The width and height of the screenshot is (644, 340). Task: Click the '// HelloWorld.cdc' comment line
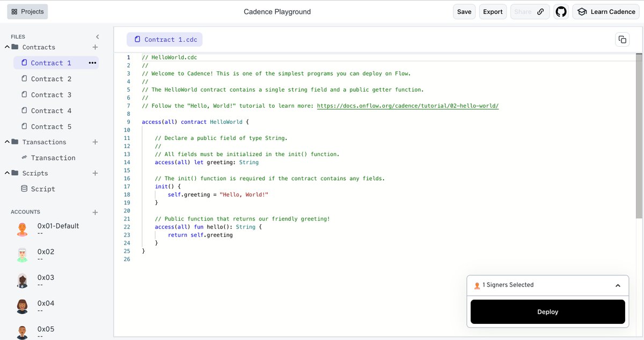click(171, 57)
